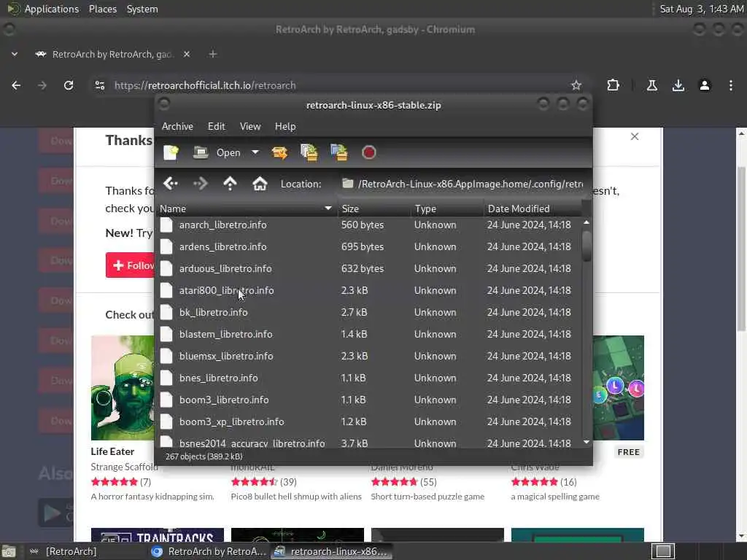Select bnes_libretro.info file
747x560 pixels.
click(368, 378)
